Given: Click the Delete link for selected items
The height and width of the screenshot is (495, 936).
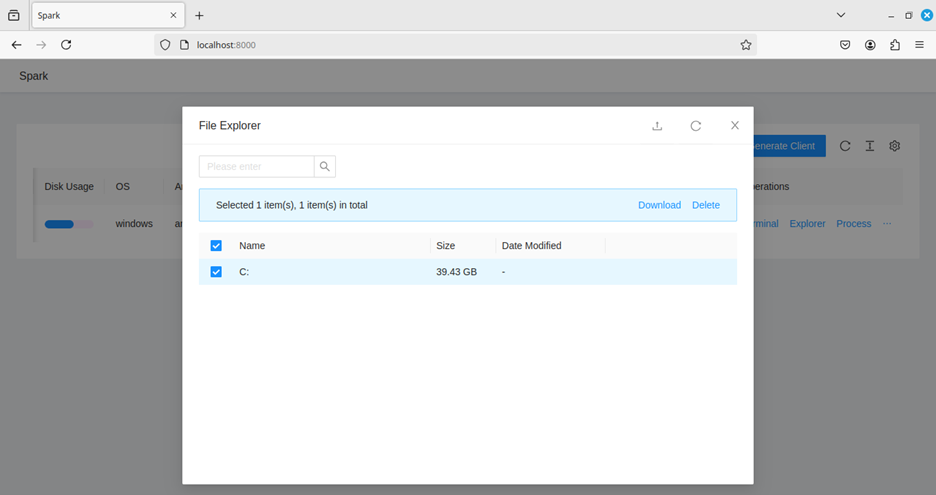Looking at the screenshot, I should (x=706, y=205).
